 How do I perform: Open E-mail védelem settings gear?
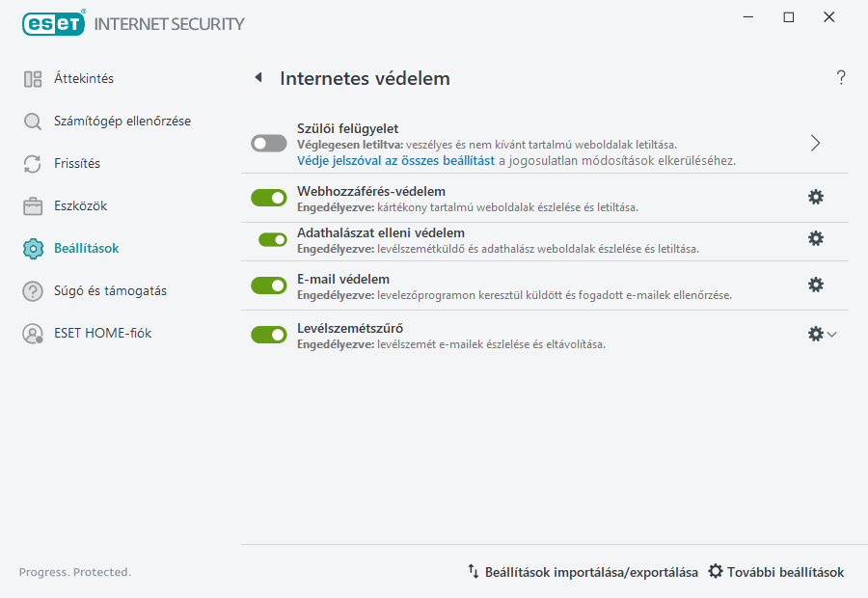[x=816, y=285]
